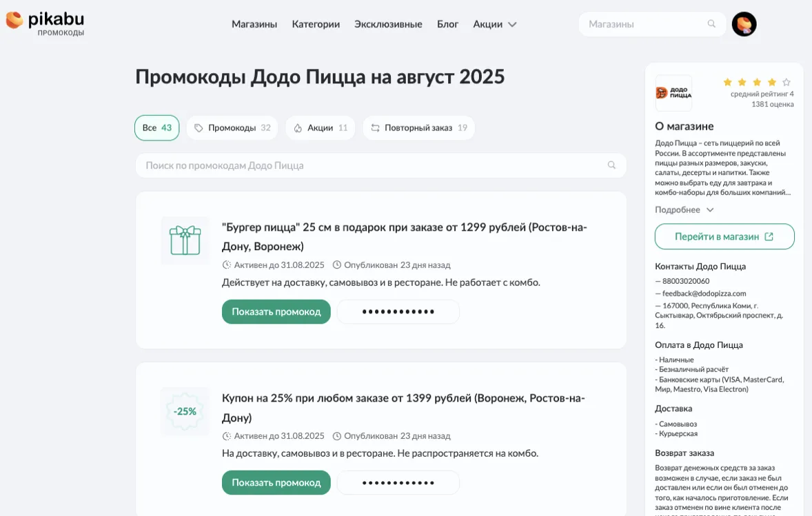The image size is (812, 516).
Task: Show the promo code for the 25% coupon
Action: (276, 482)
